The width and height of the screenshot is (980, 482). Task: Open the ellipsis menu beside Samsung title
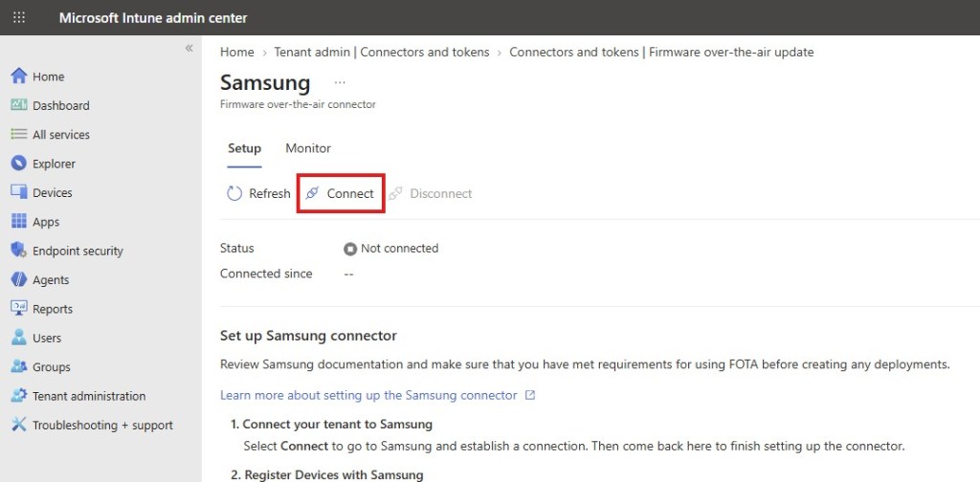point(340,82)
